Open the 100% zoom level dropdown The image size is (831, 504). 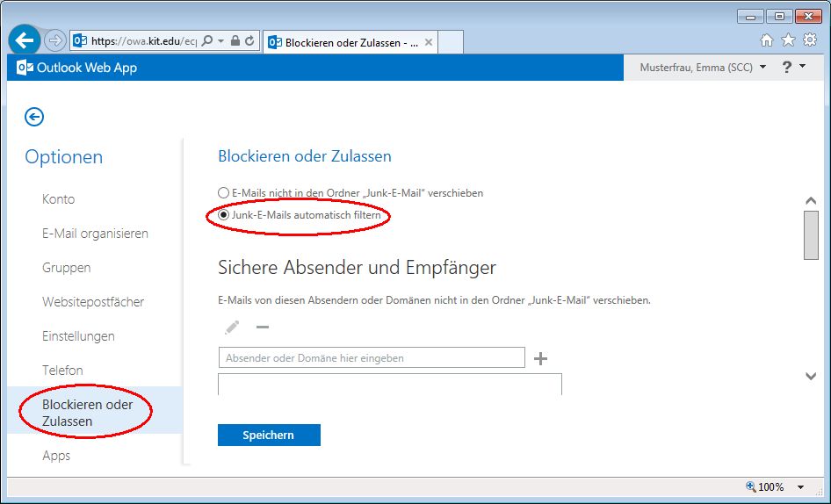coord(800,487)
